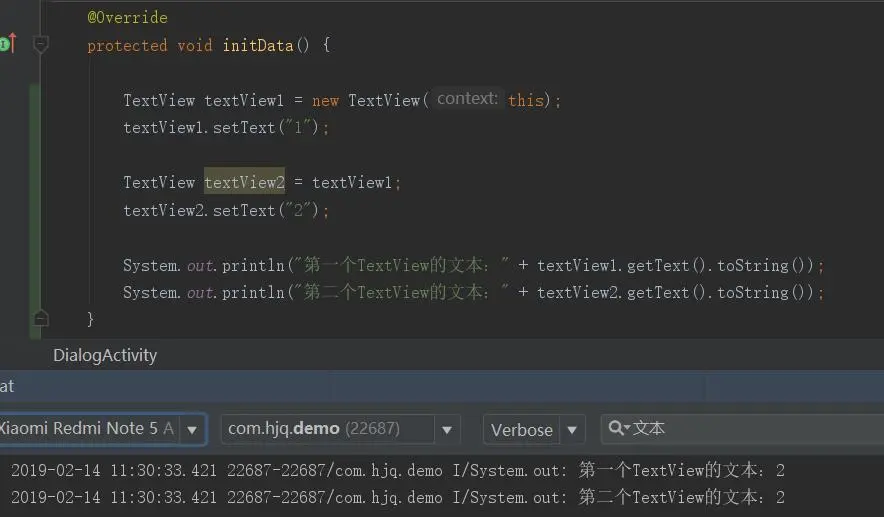Click the 'protected' keyword
884x517 pixels.
127,46
